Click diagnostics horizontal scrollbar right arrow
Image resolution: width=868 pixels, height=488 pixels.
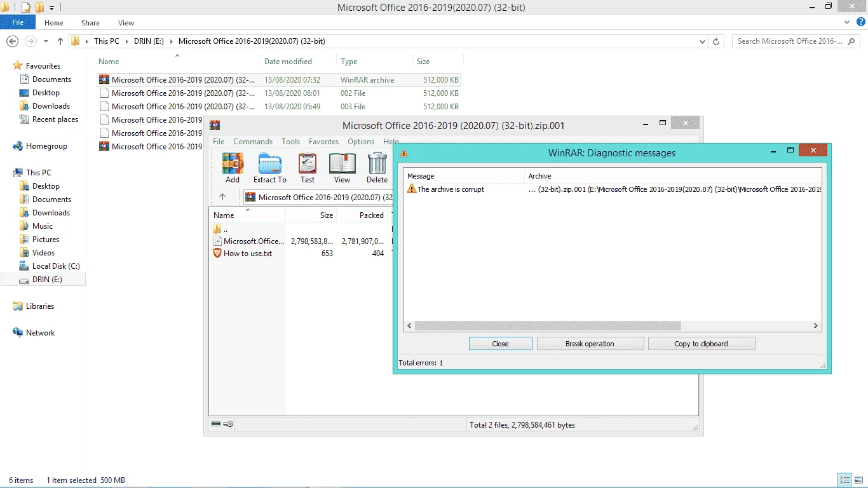click(x=816, y=326)
